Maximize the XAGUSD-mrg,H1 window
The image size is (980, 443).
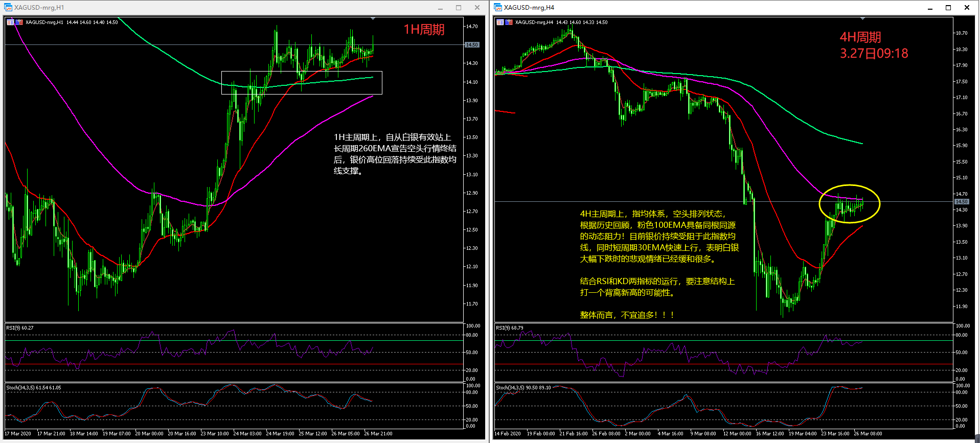coord(459,8)
